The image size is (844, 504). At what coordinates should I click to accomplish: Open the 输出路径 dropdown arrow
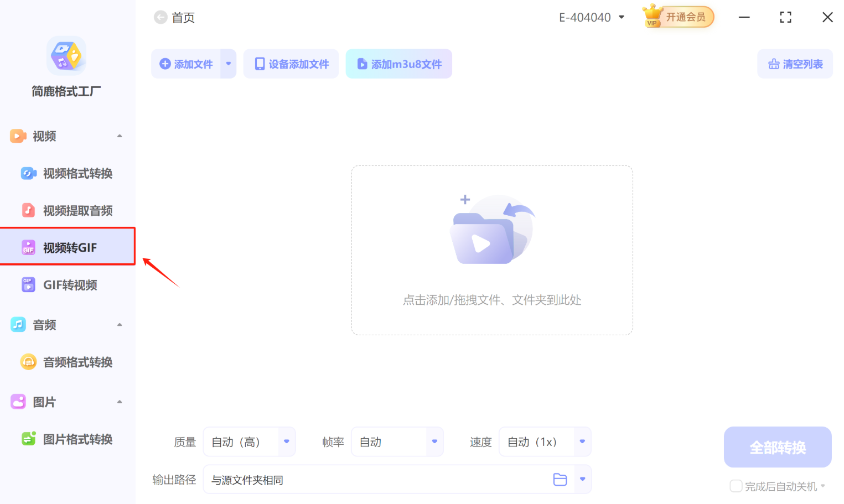[x=583, y=479]
